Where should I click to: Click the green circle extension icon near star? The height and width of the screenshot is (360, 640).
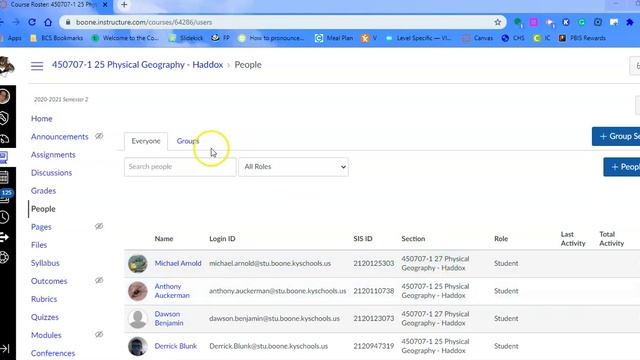pos(518,22)
